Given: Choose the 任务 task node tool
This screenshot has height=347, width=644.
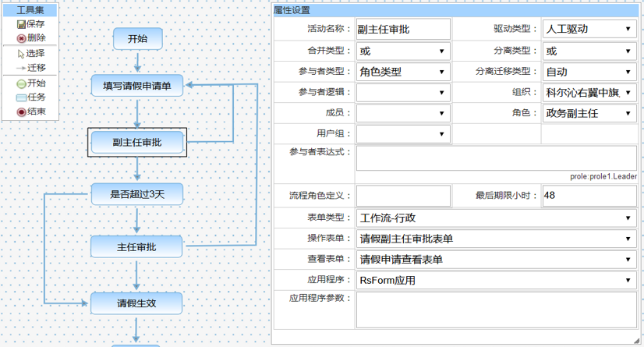Looking at the screenshot, I should point(30,97).
